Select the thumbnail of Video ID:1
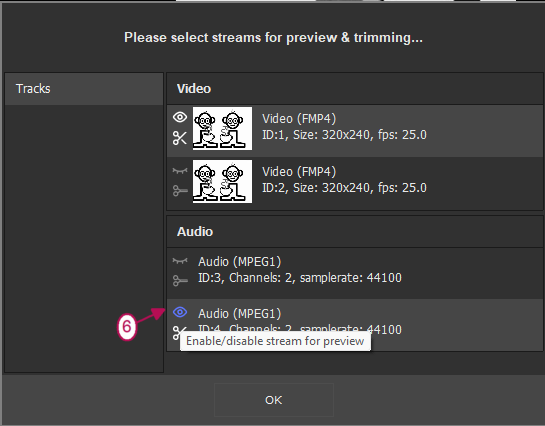This screenshot has height=426, width=545. click(x=222, y=129)
